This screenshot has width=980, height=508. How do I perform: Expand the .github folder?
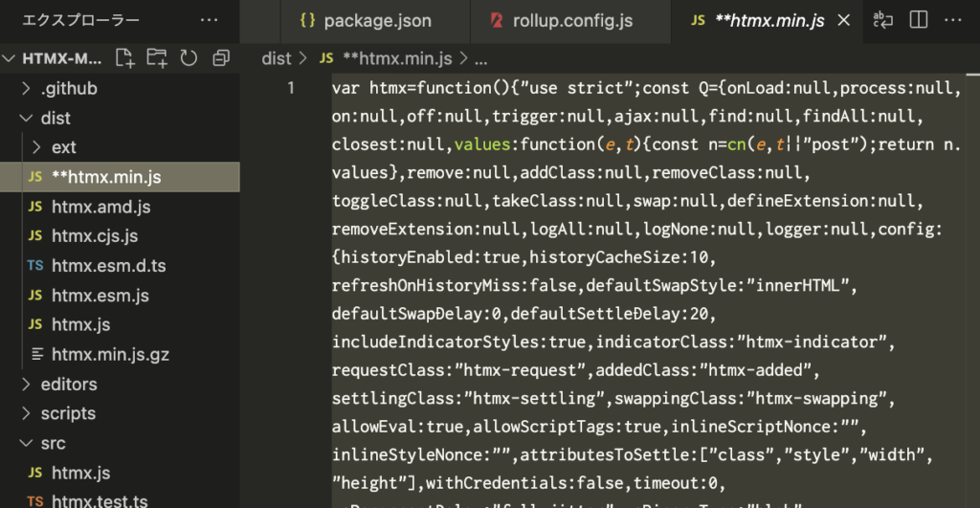pyautogui.click(x=69, y=88)
